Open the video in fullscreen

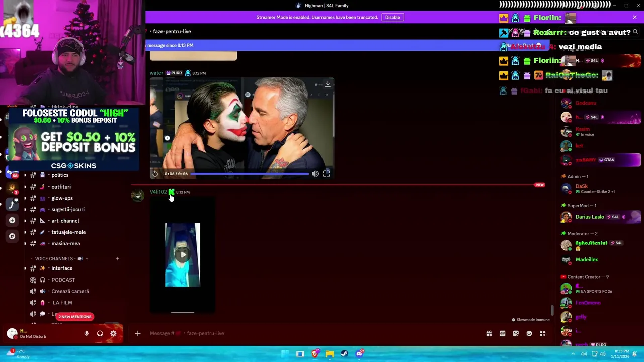[326, 174]
